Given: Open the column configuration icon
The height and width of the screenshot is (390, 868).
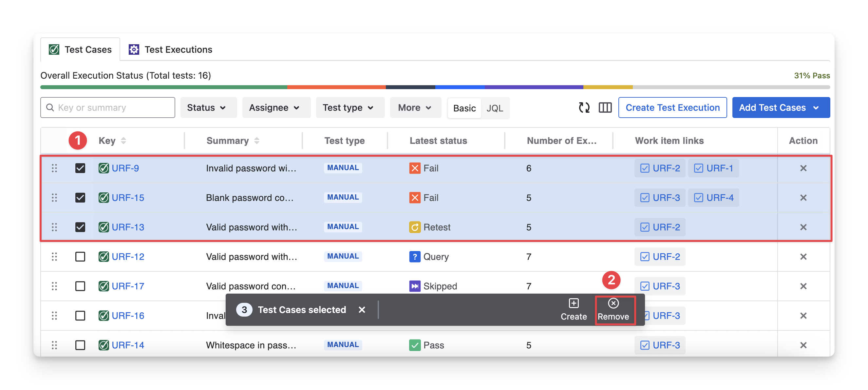Looking at the screenshot, I should [x=605, y=107].
